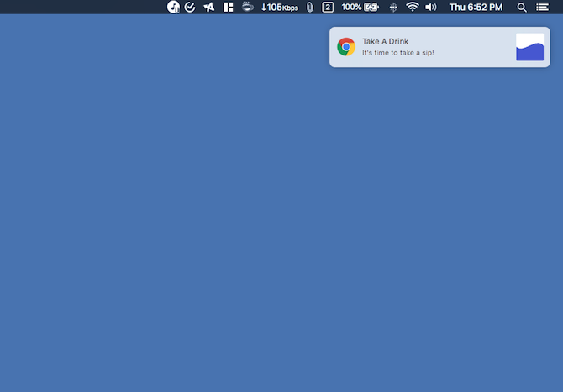Open the boxed number 2 menu bar icon
Screen dimensions: 563x392
pos(328,8)
